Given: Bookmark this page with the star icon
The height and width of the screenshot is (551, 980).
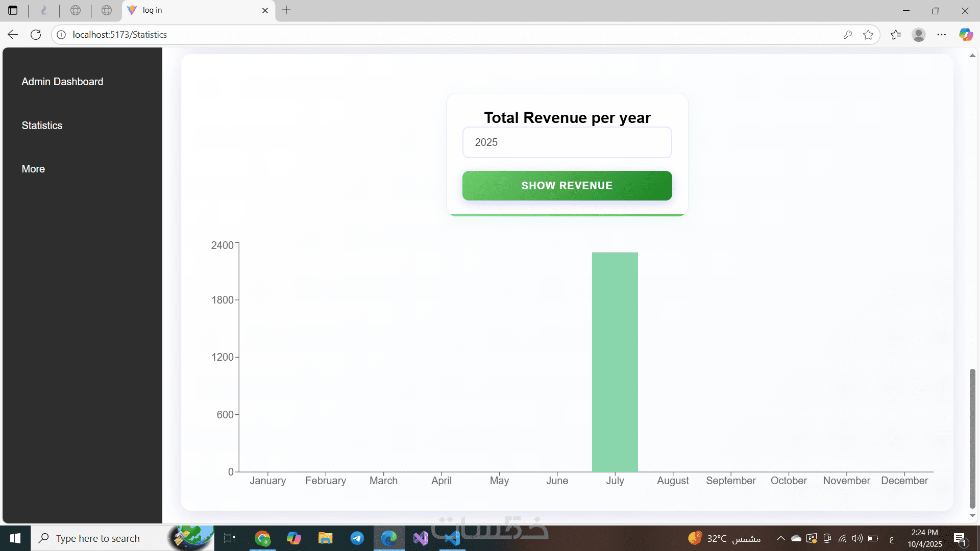Looking at the screenshot, I should (x=868, y=35).
